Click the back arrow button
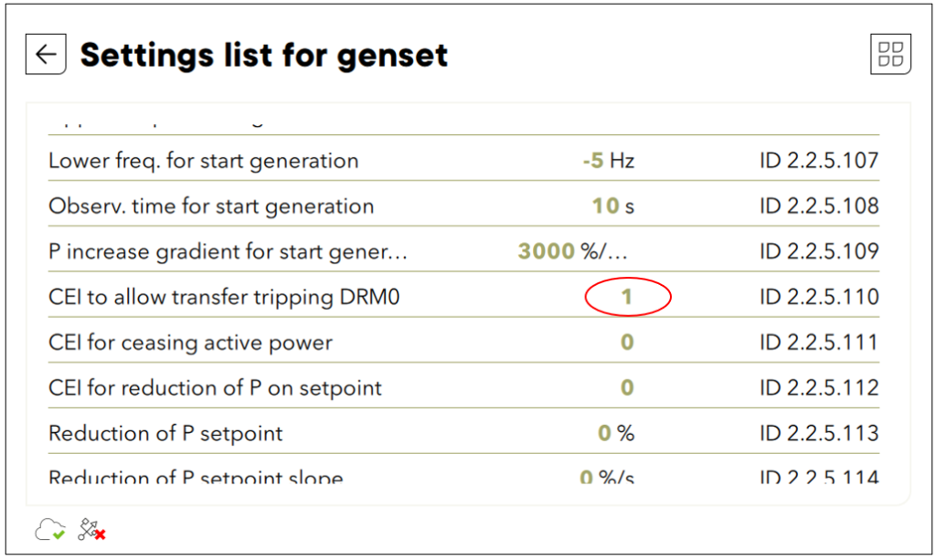The image size is (936, 560). (x=46, y=54)
